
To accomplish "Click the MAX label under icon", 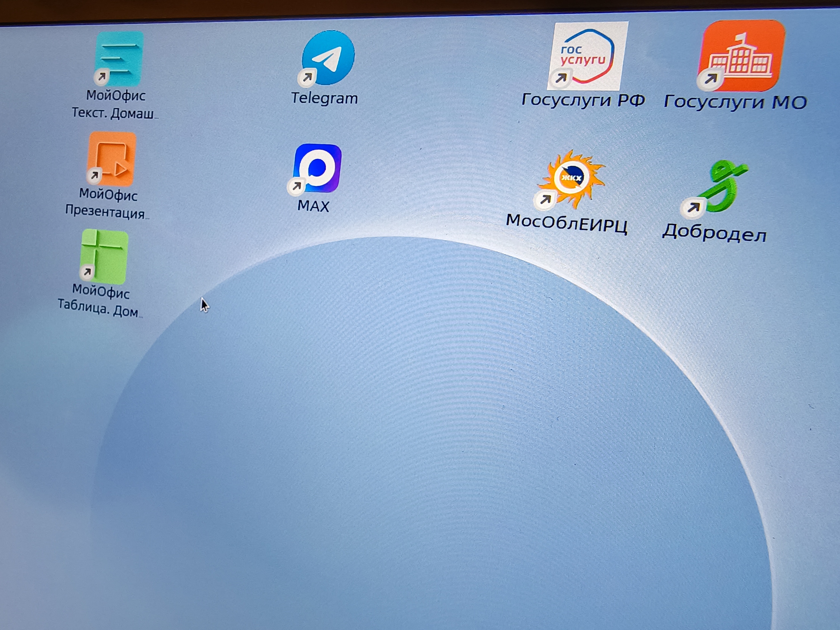I will (313, 206).
